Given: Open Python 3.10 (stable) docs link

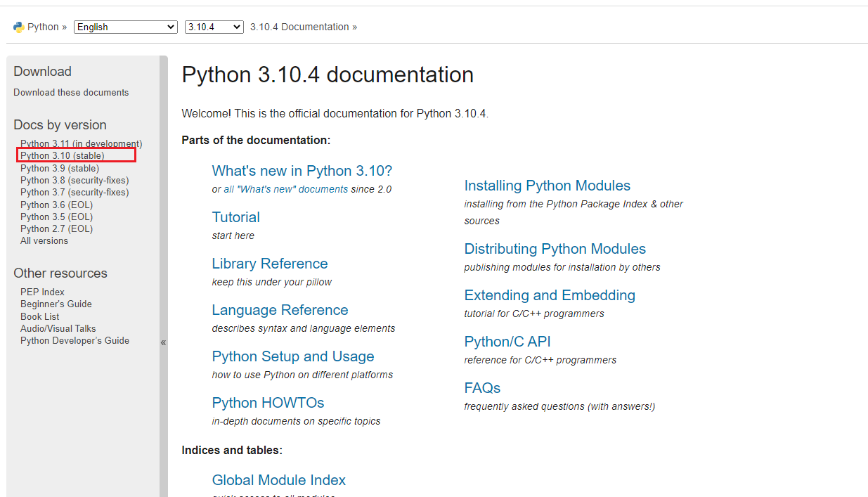Looking at the screenshot, I should [62, 156].
